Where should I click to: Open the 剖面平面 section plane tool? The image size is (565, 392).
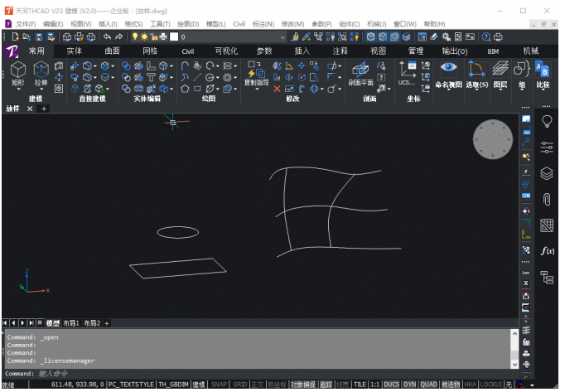coord(360,74)
